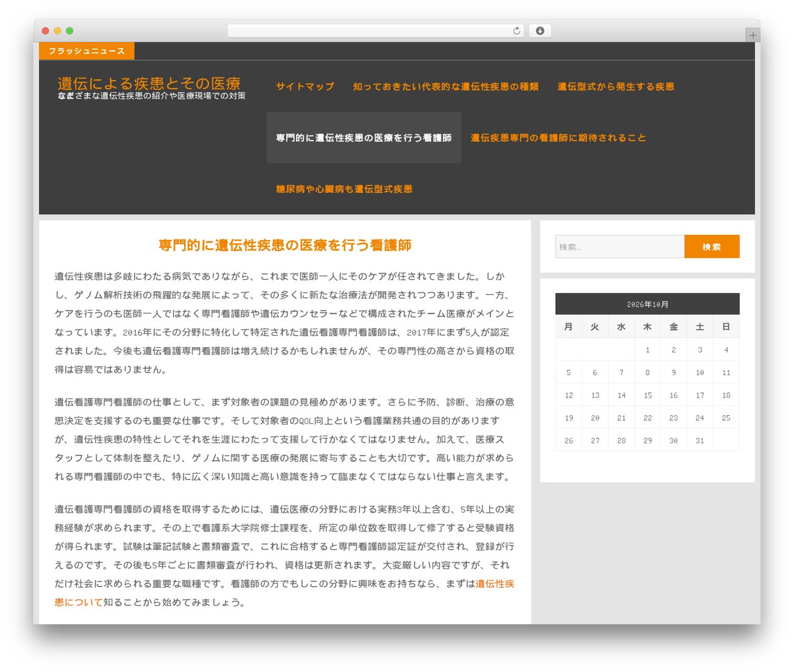Viewport: 794px width, 672px height.
Task: Click the browser address bar
Action: pos(376,31)
